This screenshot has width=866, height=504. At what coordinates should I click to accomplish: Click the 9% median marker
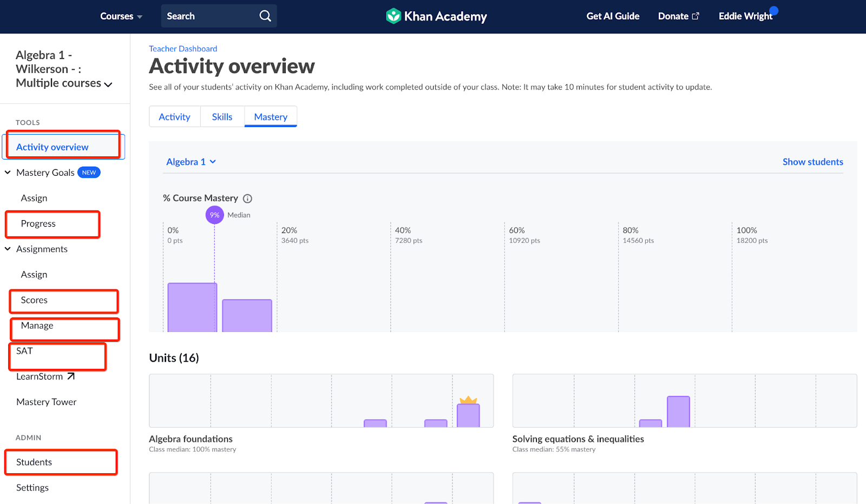(x=214, y=215)
